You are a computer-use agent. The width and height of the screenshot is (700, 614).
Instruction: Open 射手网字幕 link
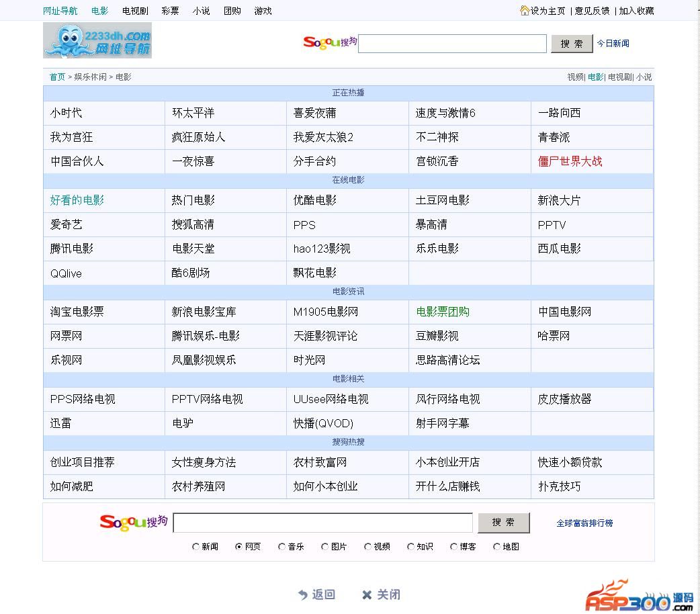click(x=443, y=423)
